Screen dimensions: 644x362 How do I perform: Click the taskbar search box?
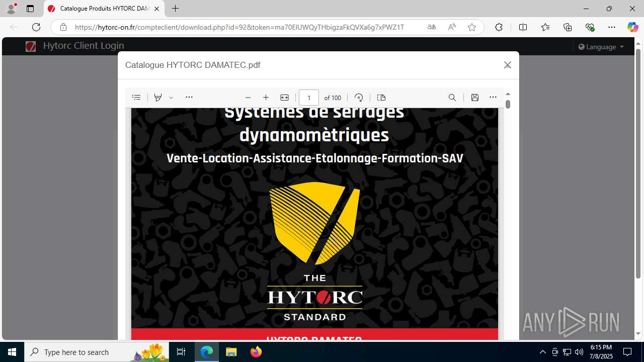[x=97, y=352]
